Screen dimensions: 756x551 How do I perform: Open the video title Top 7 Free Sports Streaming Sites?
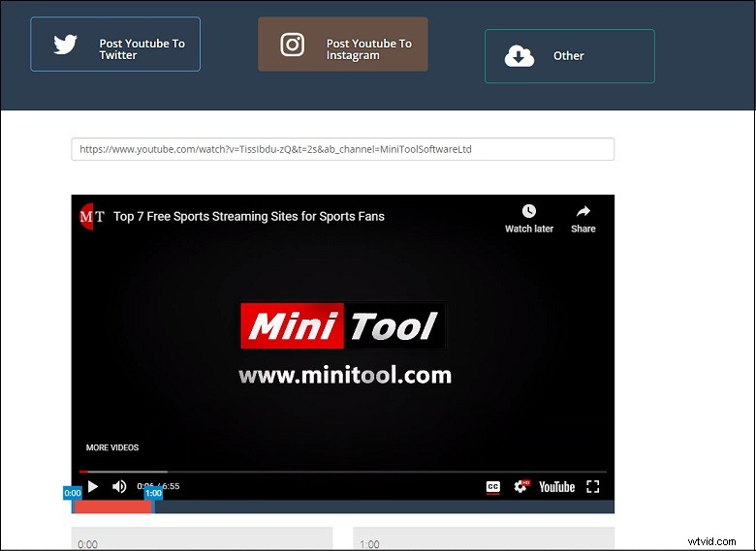coord(249,217)
